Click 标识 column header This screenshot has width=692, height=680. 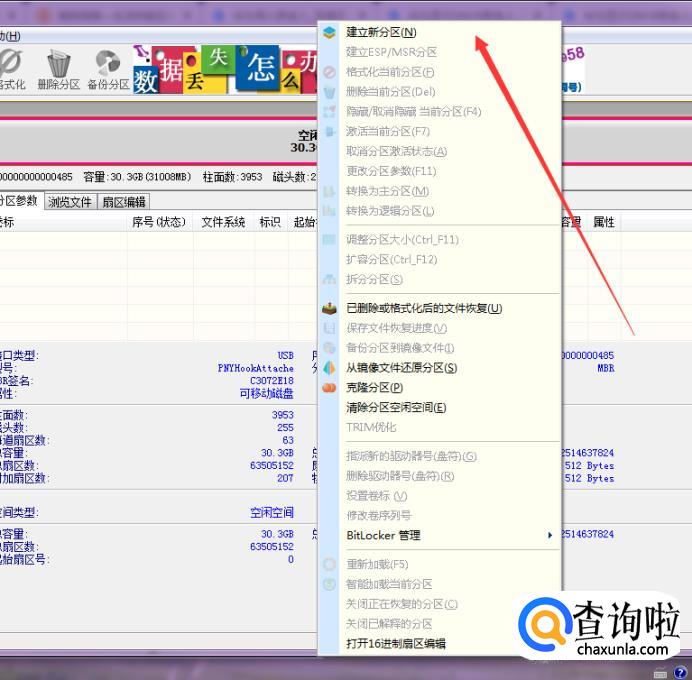[x=270, y=222]
